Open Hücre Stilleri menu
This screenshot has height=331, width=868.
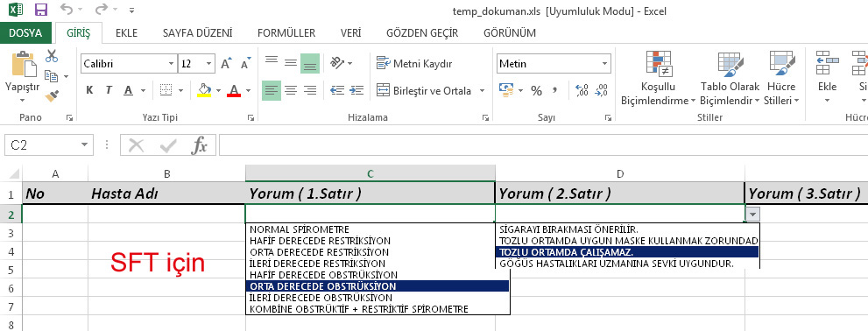[781, 78]
